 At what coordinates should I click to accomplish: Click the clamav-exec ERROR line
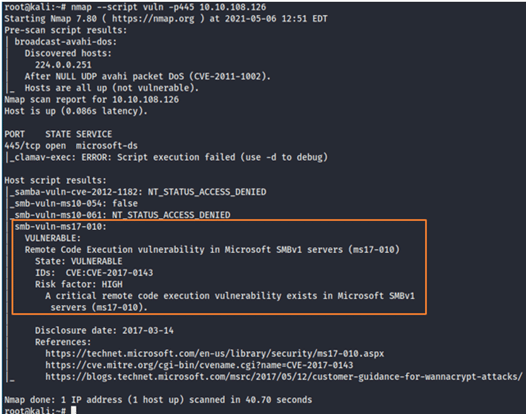click(x=169, y=157)
